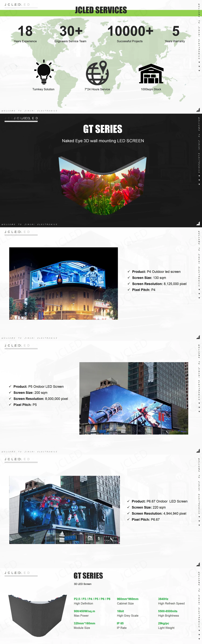The height and width of the screenshot is (644, 202).
Task: Select the "3D LED Screen" subtitle
Action: (x=83, y=584)
